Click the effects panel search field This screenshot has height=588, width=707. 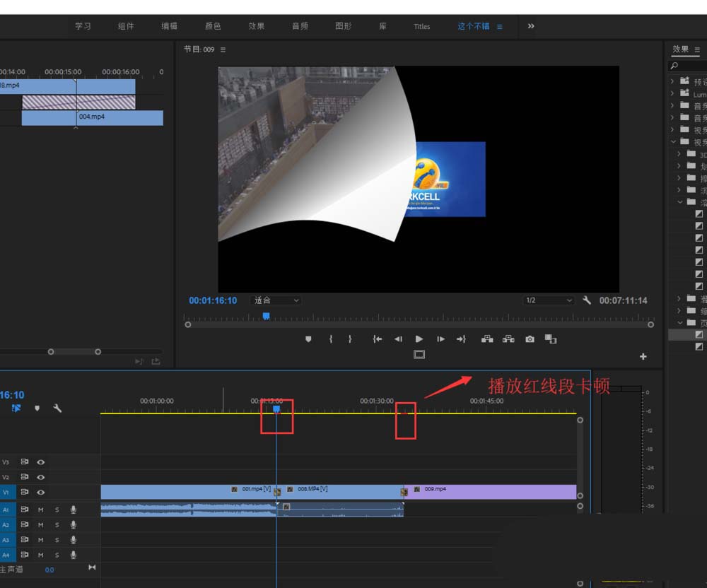[689, 66]
